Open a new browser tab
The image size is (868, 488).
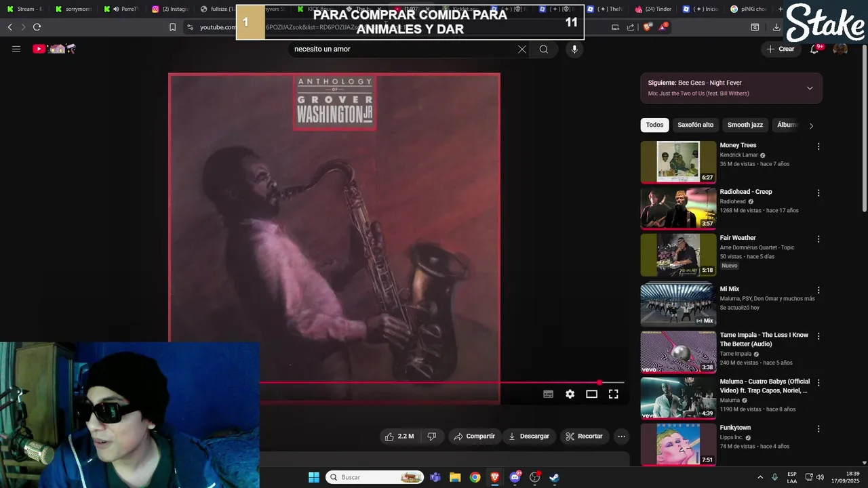pyautogui.click(x=781, y=9)
